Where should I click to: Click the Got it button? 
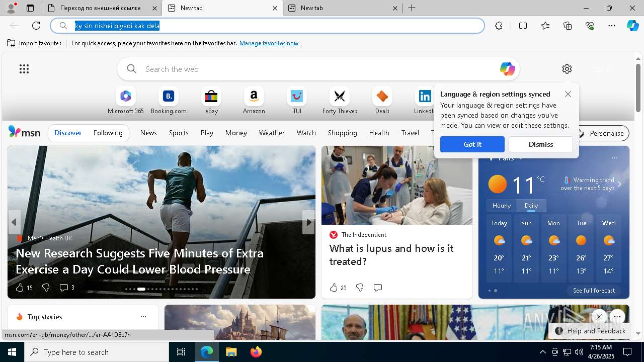point(472,144)
